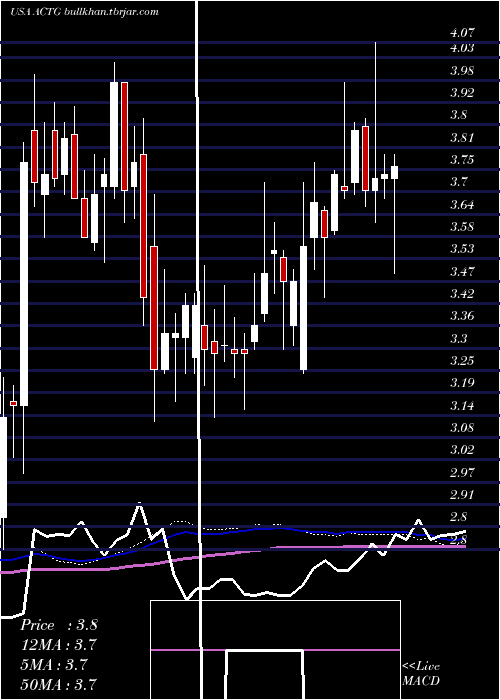Click the 3.75 price axis label
500x700 pixels.
tap(462, 160)
